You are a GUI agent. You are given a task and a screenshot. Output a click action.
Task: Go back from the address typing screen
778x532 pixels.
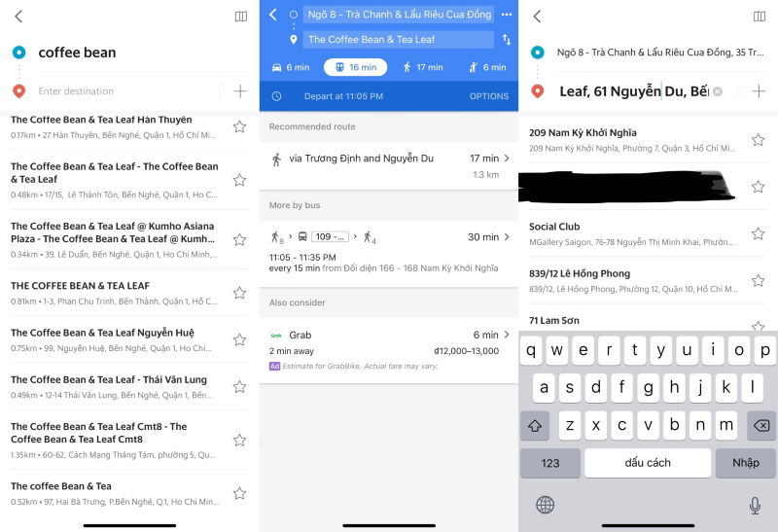[x=537, y=17]
